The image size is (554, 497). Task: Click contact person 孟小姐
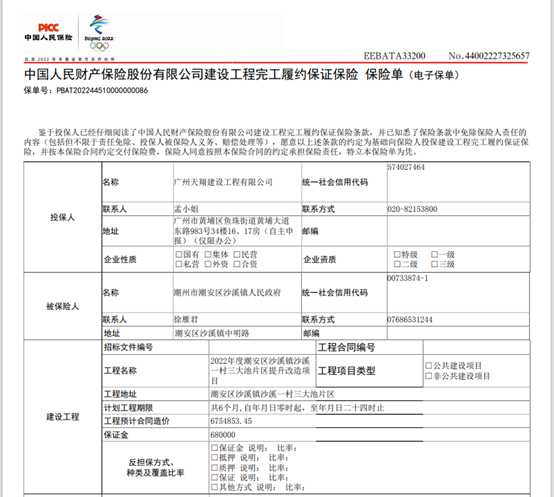click(186, 209)
